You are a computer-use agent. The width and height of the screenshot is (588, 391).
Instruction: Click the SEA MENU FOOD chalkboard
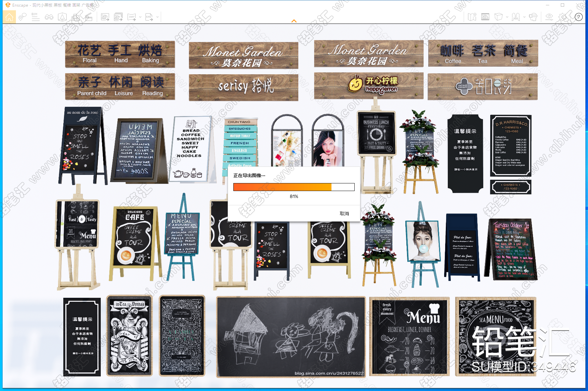coord(496,337)
